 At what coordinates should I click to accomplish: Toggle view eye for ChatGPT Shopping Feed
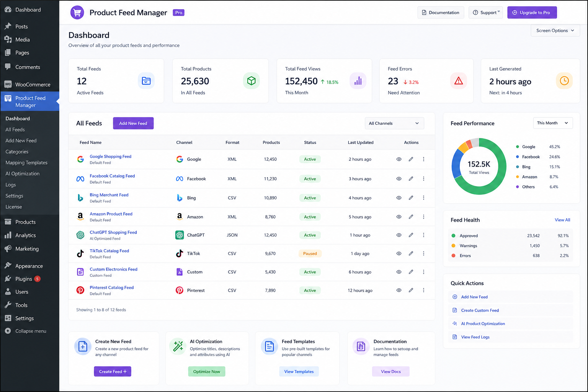point(399,235)
